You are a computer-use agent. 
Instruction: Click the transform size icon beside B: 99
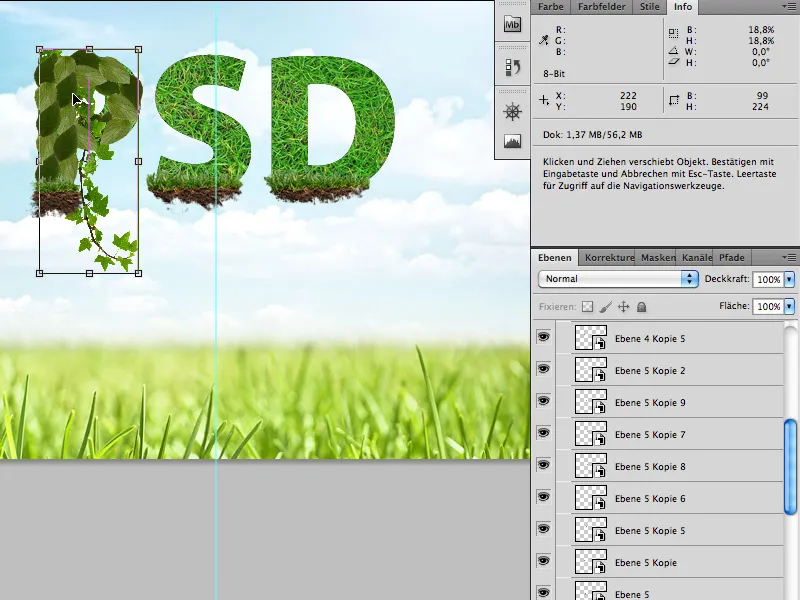point(674,100)
